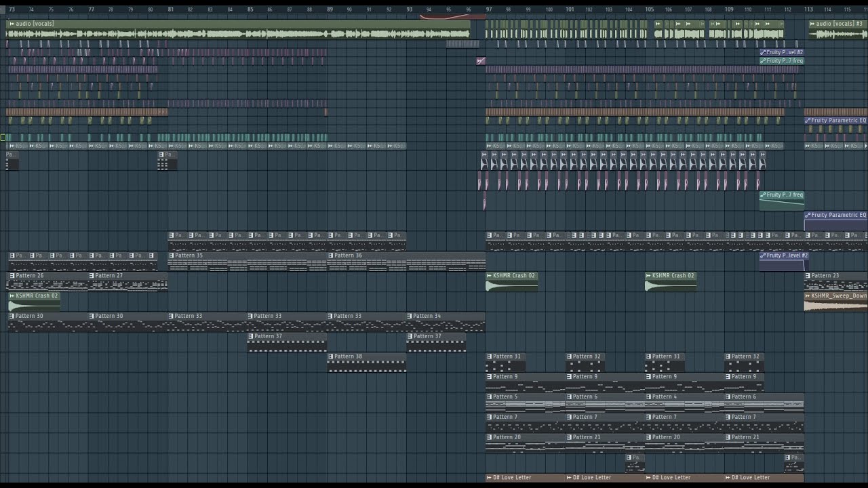Select KSHMR Crash 02 clip at bar 97
868x488 pixels.
coord(512,282)
